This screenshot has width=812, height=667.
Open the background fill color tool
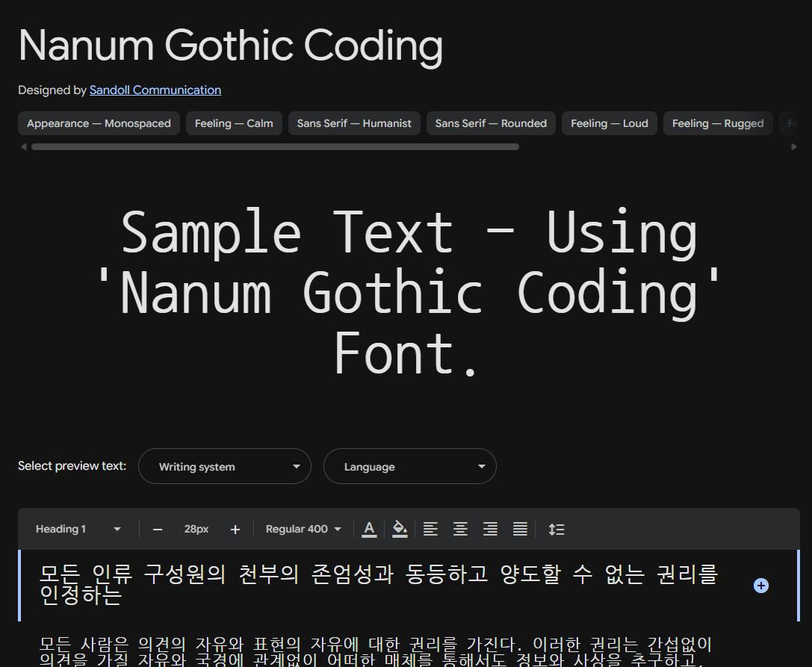tap(400, 530)
